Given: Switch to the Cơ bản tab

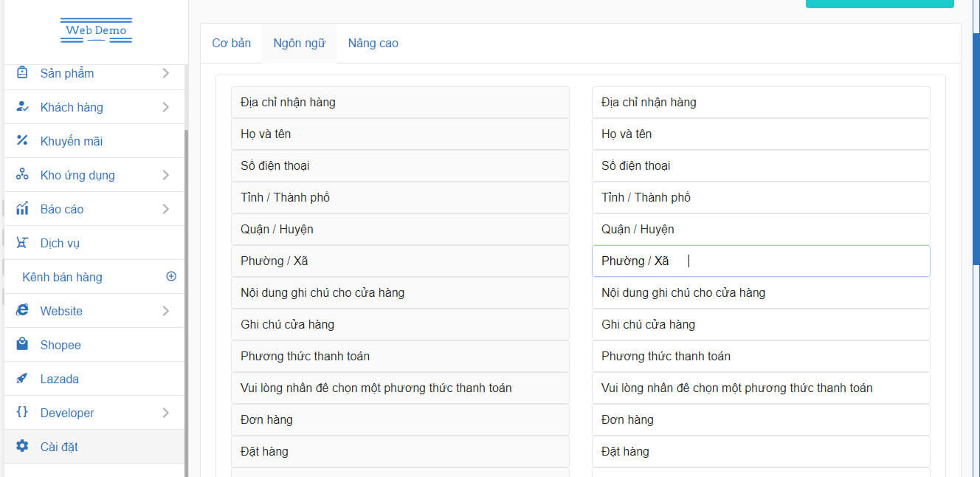Looking at the screenshot, I should click(232, 44).
